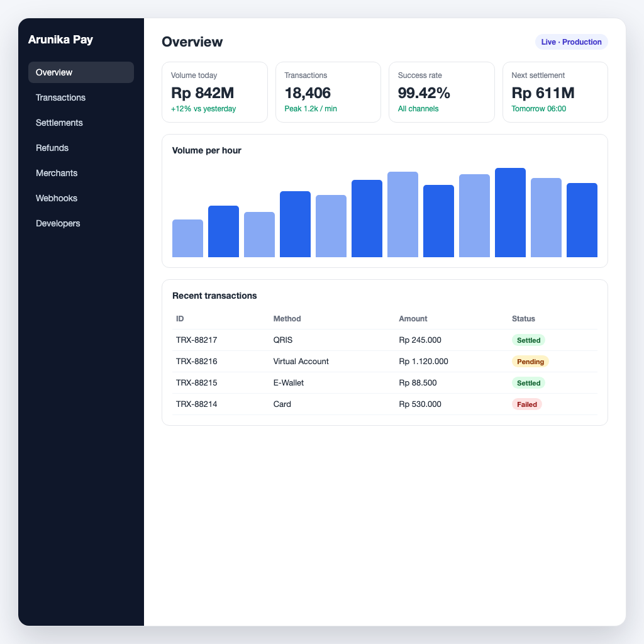The height and width of the screenshot is (644, 644).
Task: Click the Settled badge for TRX-88215
Action: (528, 383)
